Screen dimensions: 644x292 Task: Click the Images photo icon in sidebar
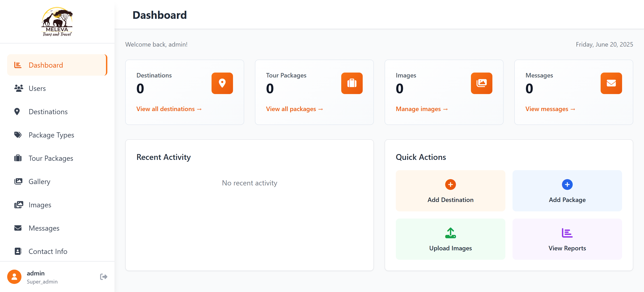[x=19, y=205]
